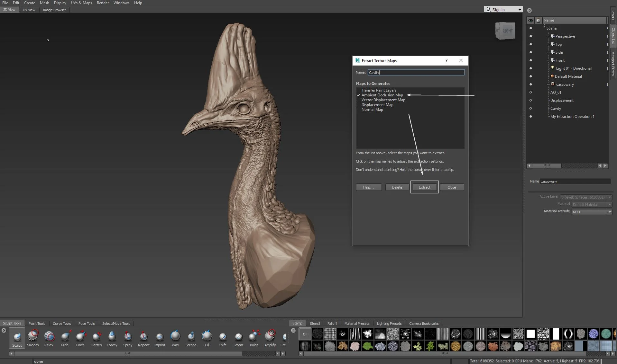Choose the Pinch tool
Image resolution: width=617 pixels, height=364 pixels.
tap(80, 337)
